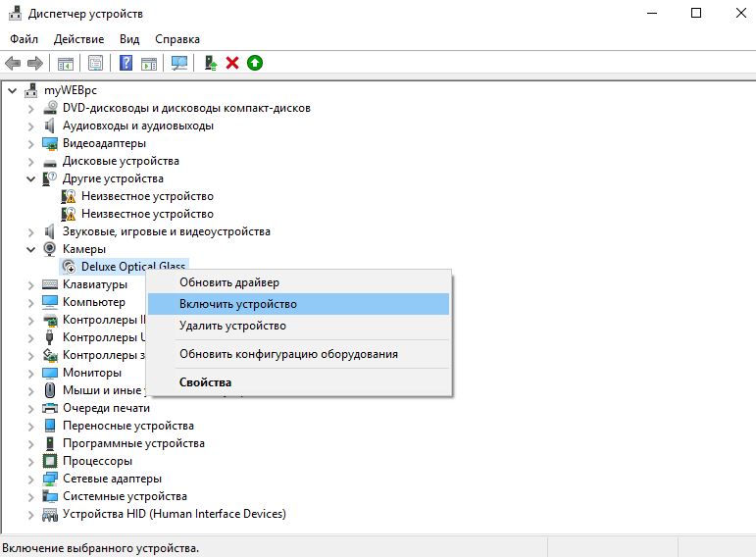Collapse the Камеры category
Image resolution: width=756 pixels, height=557 pixels.
pos(30,249)
